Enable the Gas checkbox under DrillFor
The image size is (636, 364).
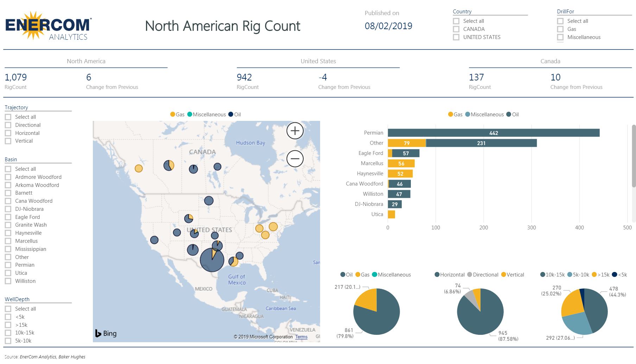click(x=560, y=29)
